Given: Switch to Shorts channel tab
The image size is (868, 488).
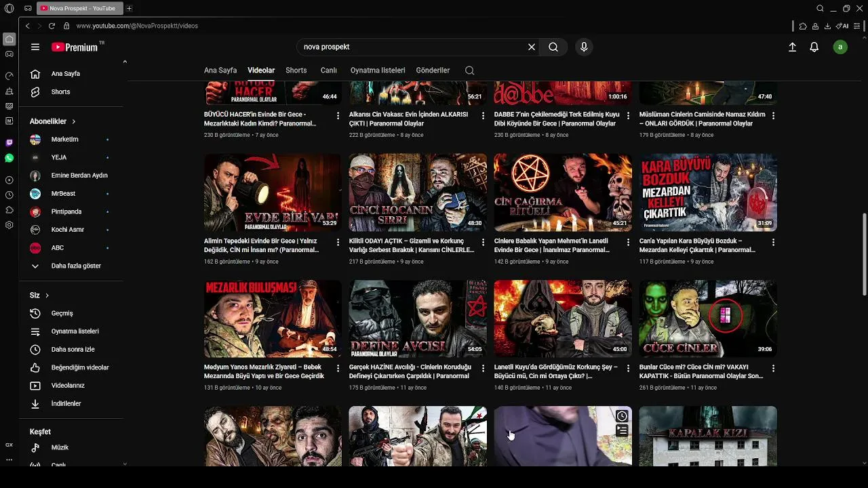Looking at the screenshot, I should click(296, 70).
